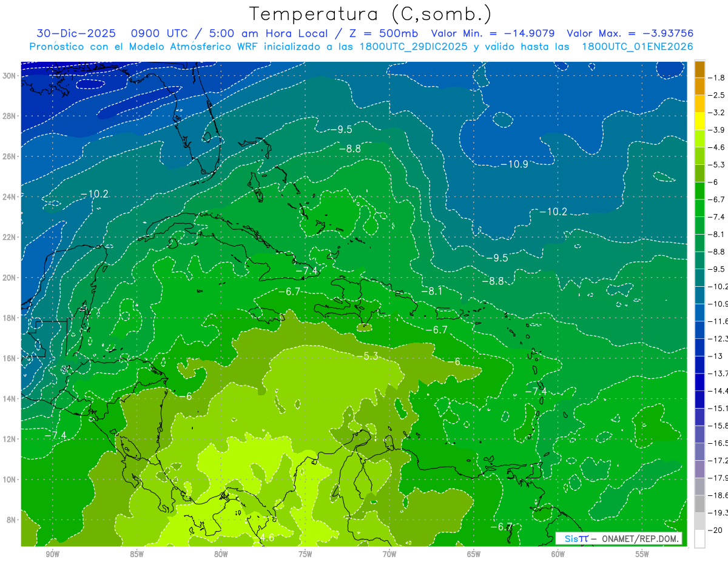Click the '-15.1' color bar label
Viewport: 728px width, 562px height.
point(718,408)
